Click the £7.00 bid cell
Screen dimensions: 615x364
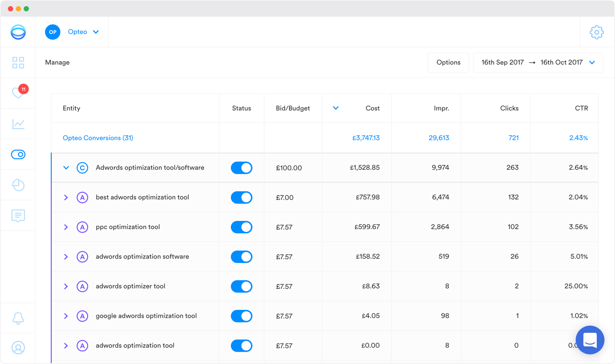(285, 198)
